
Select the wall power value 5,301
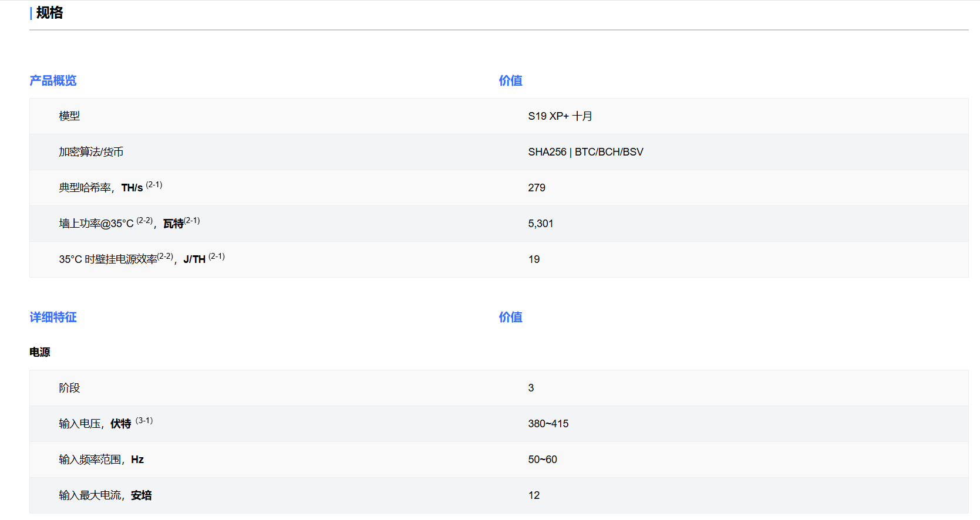coord(540,224)
